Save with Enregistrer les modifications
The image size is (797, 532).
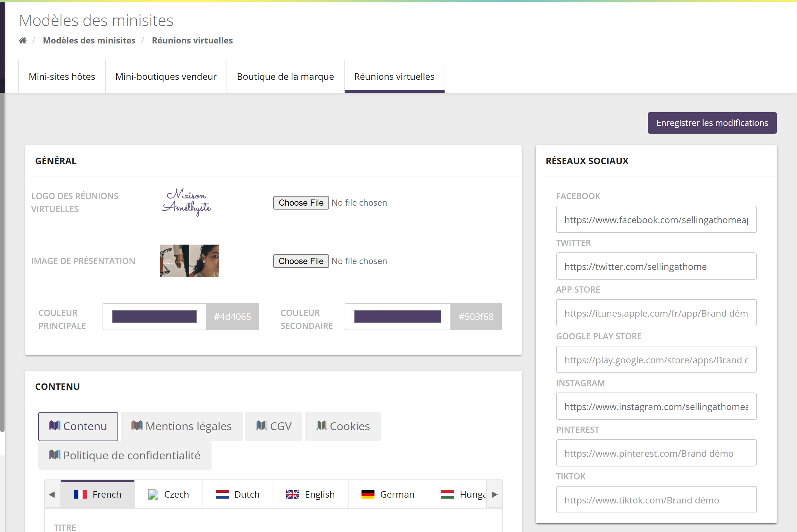712,123
